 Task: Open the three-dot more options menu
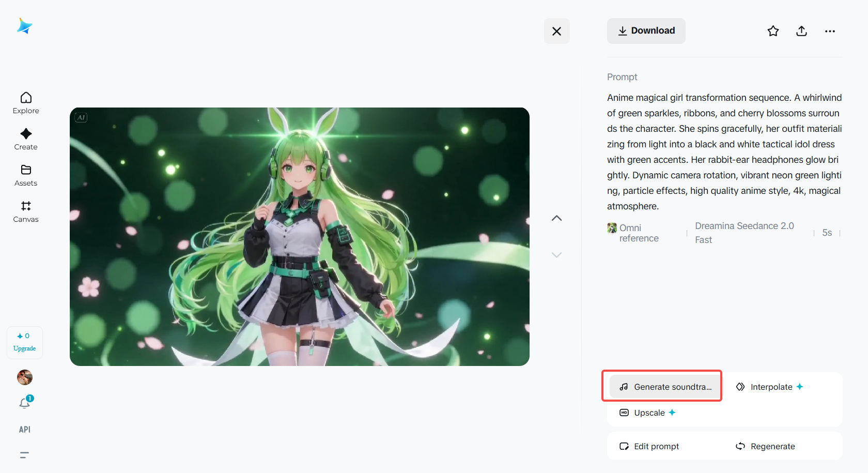pos(830,31)
